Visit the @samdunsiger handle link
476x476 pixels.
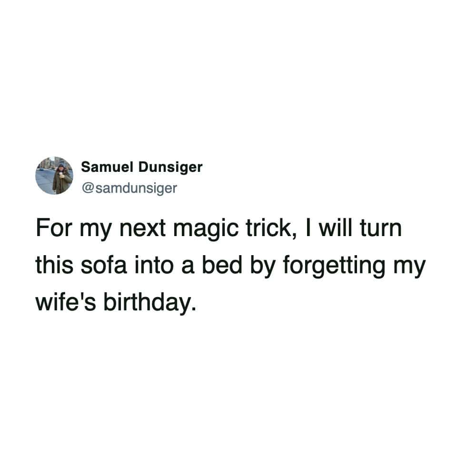129,188
